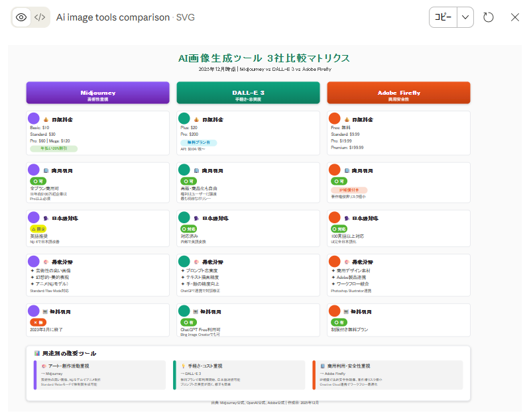Reload the artifact with the refresh icon
Image resolution: width=529 pixels, height=420 pixels.
coord(488,17)
